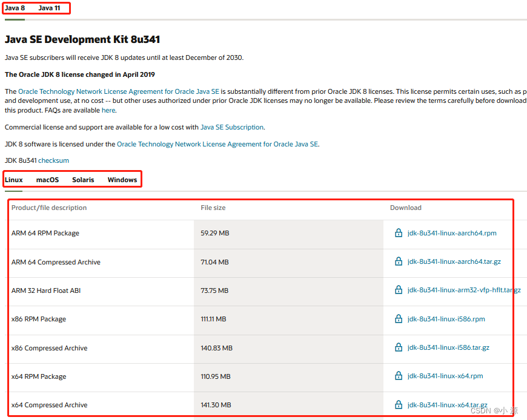The width and height of the screenshot is (527, 420).
Task: Open the macOS downloads tab
Action: (47, 180)
